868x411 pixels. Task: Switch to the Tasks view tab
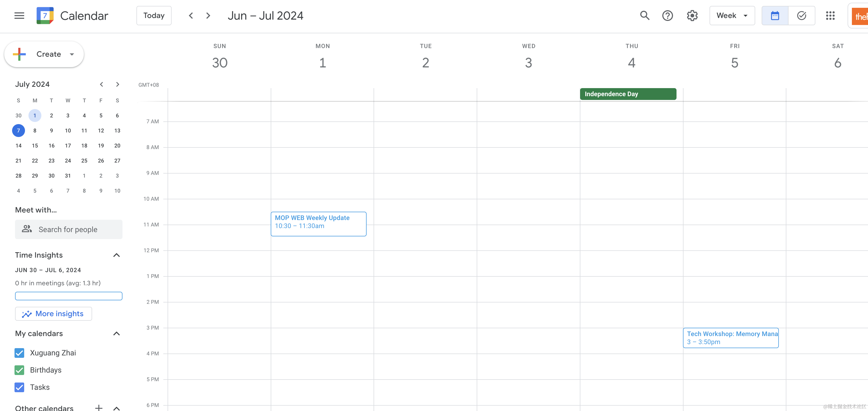(801, 16)
